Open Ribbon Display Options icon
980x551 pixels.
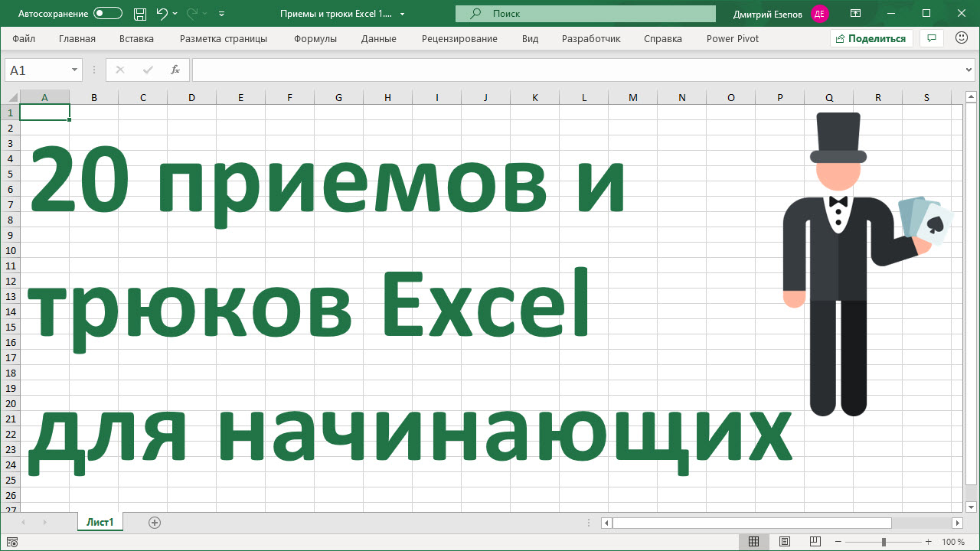tap(855, 14)
